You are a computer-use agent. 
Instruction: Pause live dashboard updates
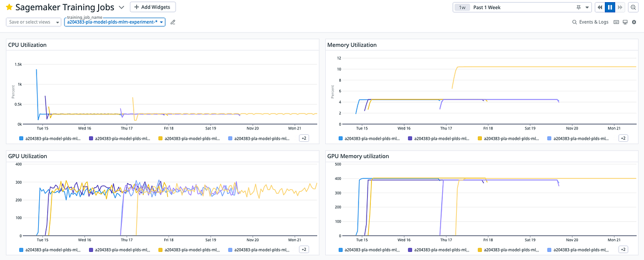click(610, 8)
